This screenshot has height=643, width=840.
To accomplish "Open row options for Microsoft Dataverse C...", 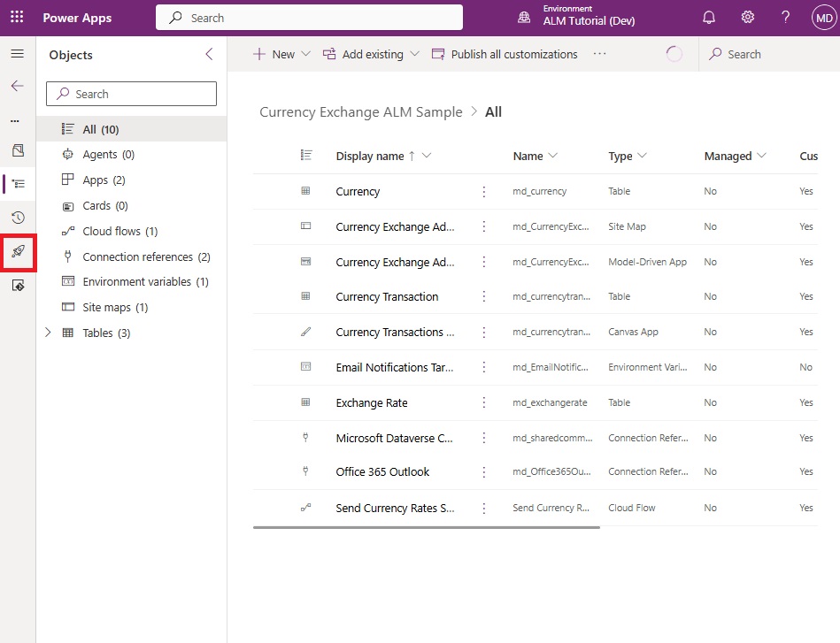I will click(484, 438).
